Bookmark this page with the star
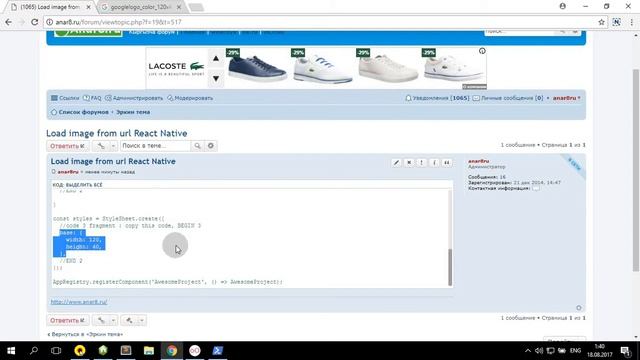The image size is (640, 360). tap(601, 22)
